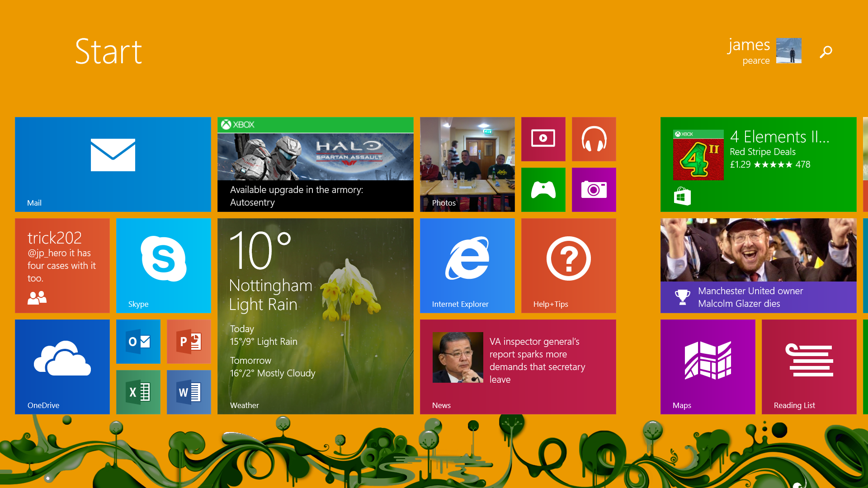
Task: Read the VA inspector News story
Action: click(518, 366)
